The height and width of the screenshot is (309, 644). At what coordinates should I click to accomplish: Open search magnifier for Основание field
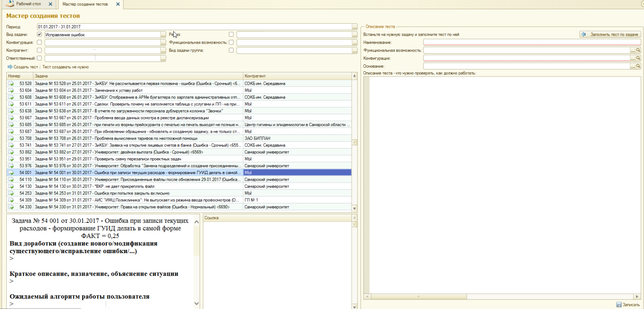click(638, 66)
